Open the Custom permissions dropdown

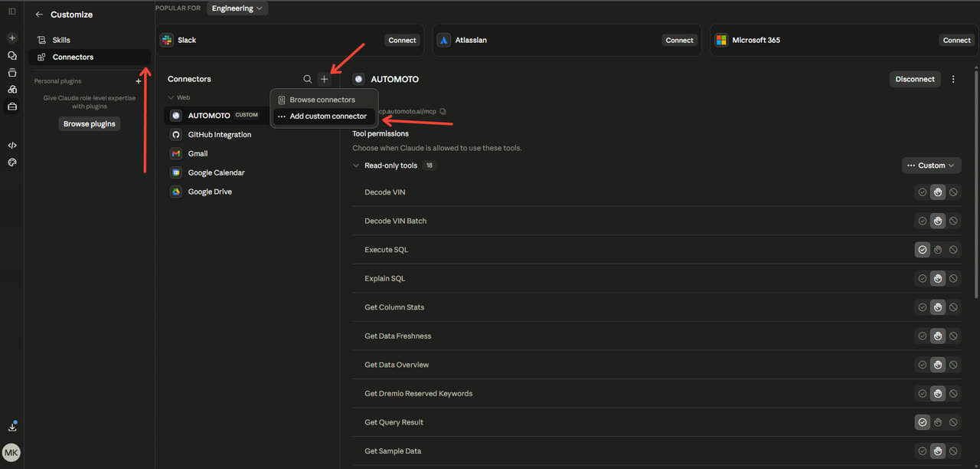tap(932, 166)
